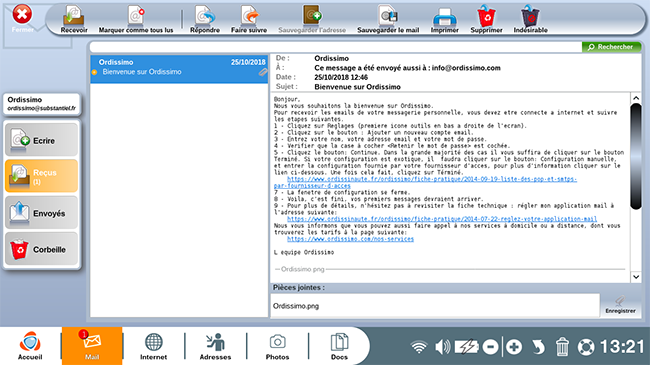This screenshot has height=365, width=650.
Task: Close the mail app with Fermer
Action: click(22, 18)
